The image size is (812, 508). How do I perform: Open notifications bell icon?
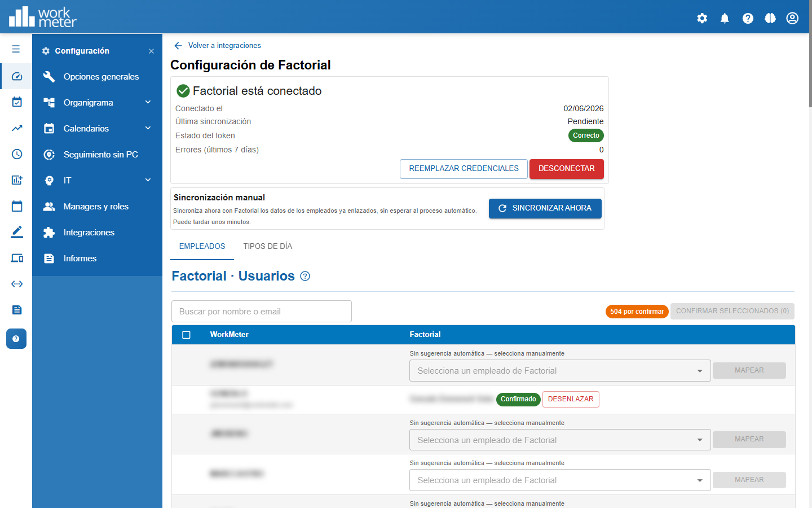point(725,18)
